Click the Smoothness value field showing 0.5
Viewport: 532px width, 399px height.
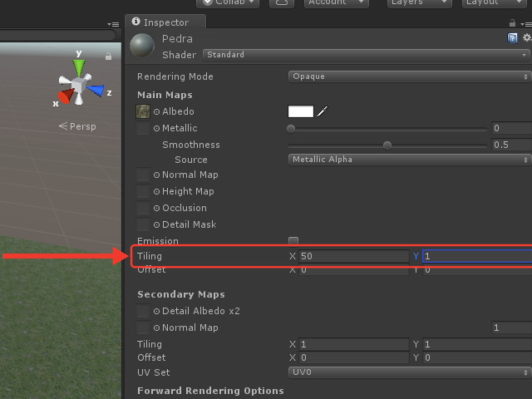[x=512, y=145]
